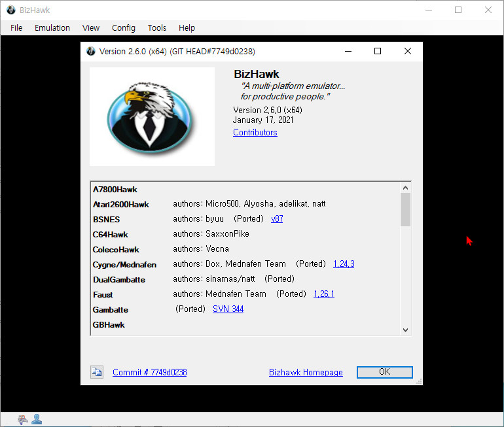
Task: Select the DualGambatte core entry
Action: click(x=119, y=280)
